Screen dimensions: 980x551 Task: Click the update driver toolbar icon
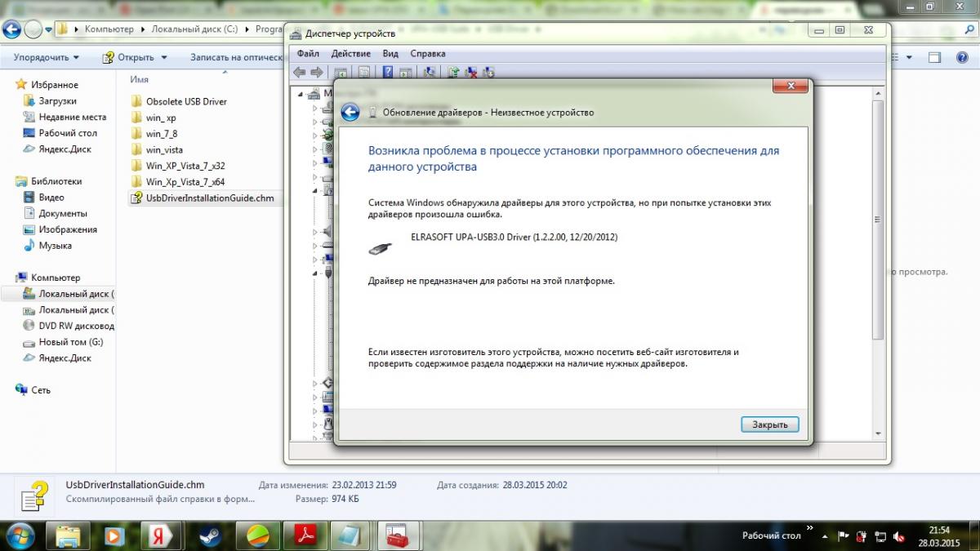pyautogui.click(x=454, y=72)
